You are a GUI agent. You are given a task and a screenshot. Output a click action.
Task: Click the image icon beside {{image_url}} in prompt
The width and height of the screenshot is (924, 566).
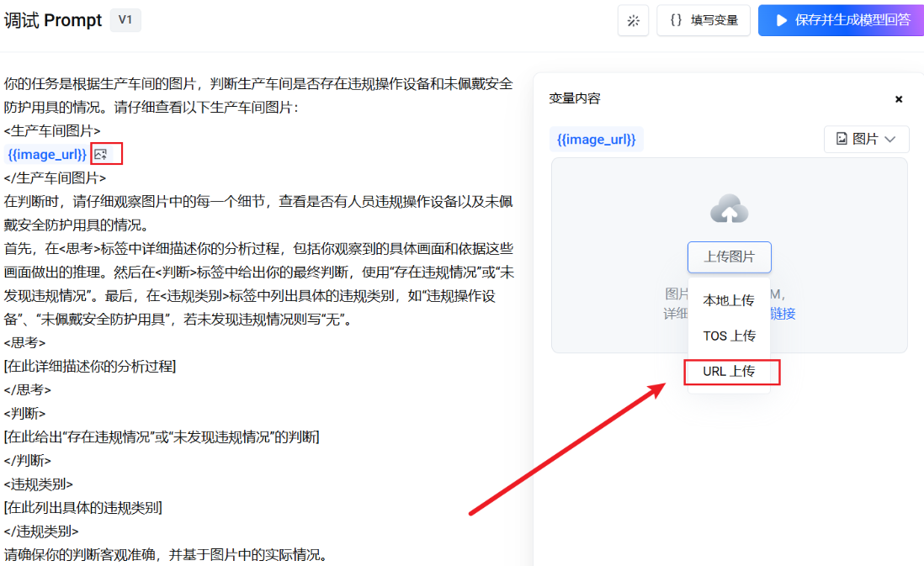coord(101,154)
